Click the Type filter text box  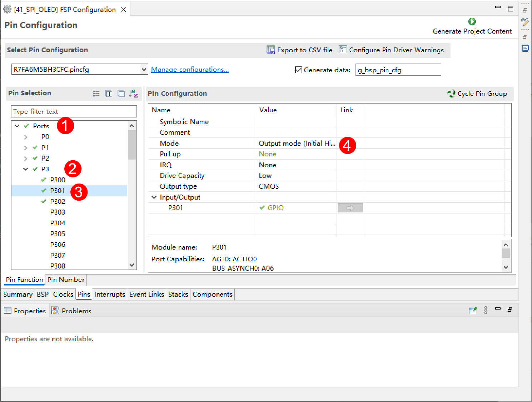click(x=74, y=111)
